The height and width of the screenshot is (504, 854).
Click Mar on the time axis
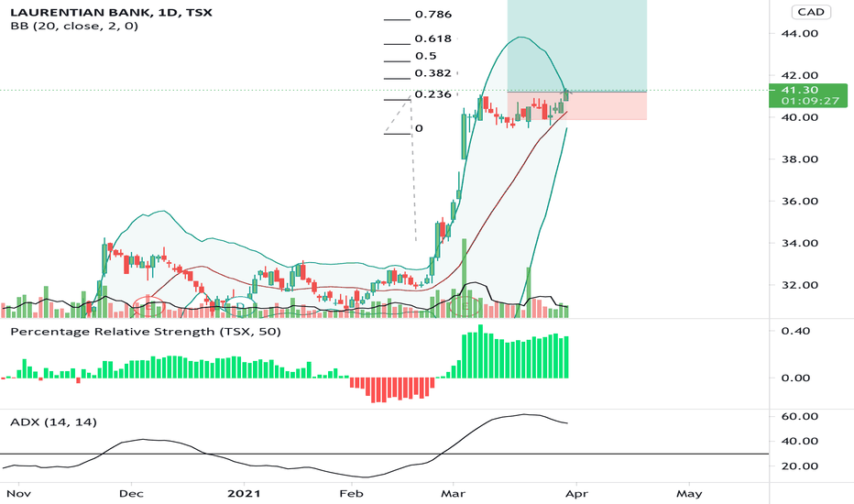click(x=454, y=494)
